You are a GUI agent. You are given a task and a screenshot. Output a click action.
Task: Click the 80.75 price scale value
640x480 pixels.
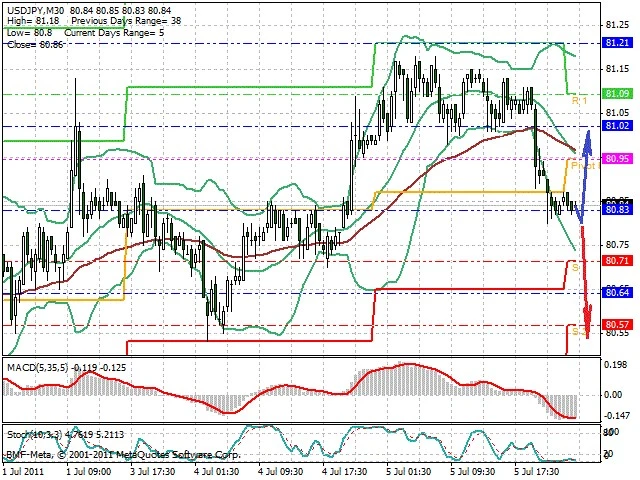click(x=618, y=245)
